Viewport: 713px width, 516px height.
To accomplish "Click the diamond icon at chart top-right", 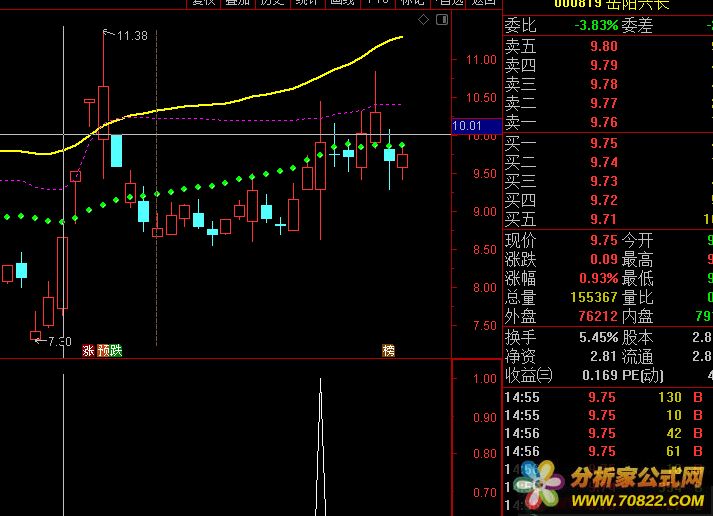I will [x=424, y=20].
